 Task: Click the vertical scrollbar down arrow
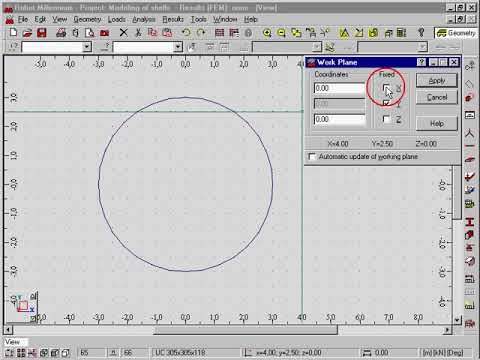tap(457, 320)
